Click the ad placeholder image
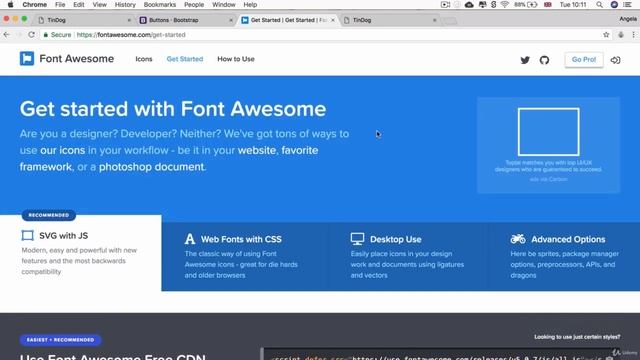640x360 pixels. point(549,132)
